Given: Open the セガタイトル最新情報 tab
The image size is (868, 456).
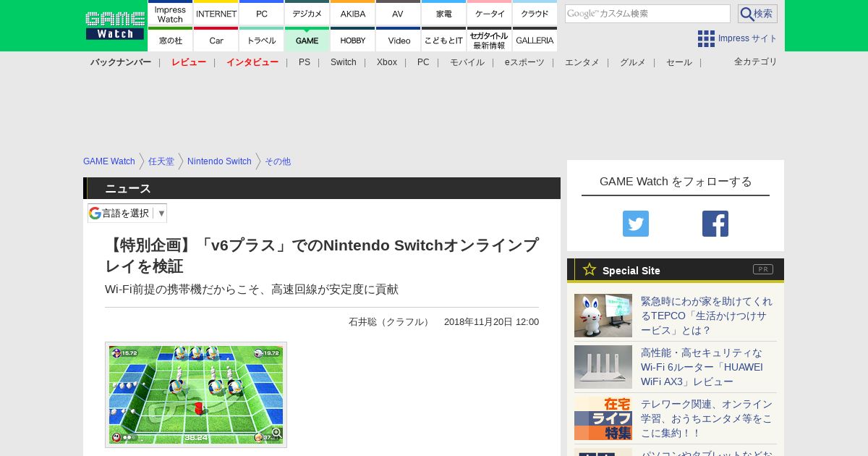Looking at the screenshot, I should pos(489,39).
